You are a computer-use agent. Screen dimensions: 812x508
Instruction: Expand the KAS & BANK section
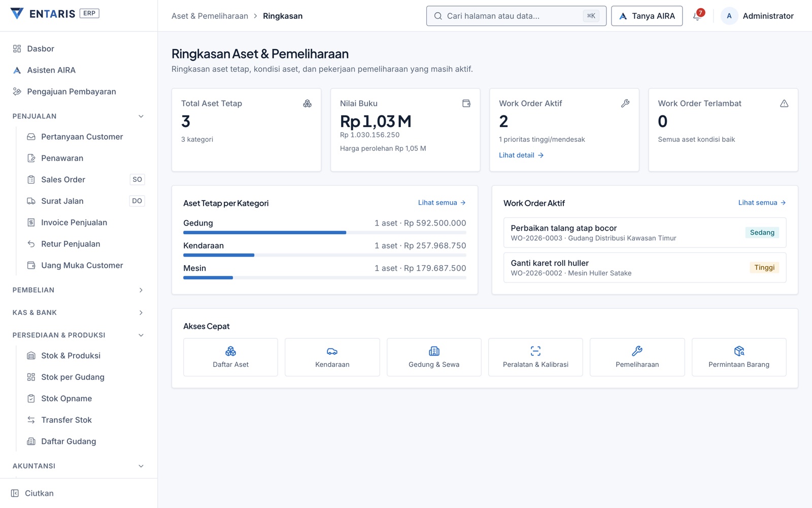coord(79,312)
